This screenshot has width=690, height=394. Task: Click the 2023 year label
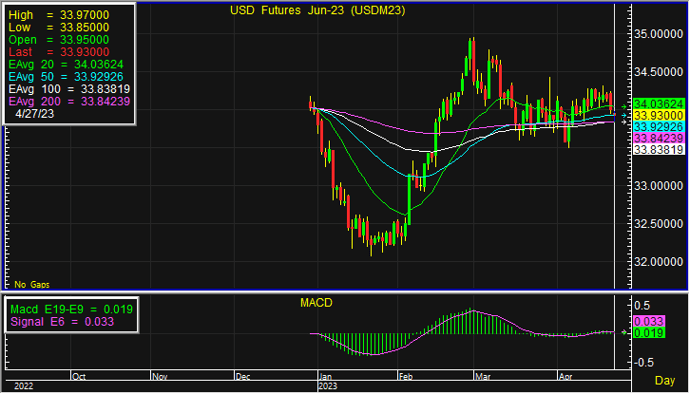tap(328, 387)
